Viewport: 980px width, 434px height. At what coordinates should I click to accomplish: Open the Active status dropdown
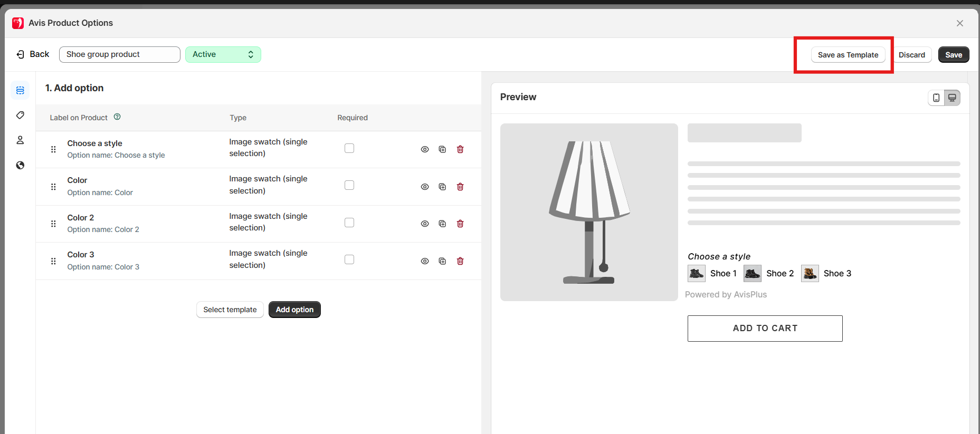coord(223,54)
